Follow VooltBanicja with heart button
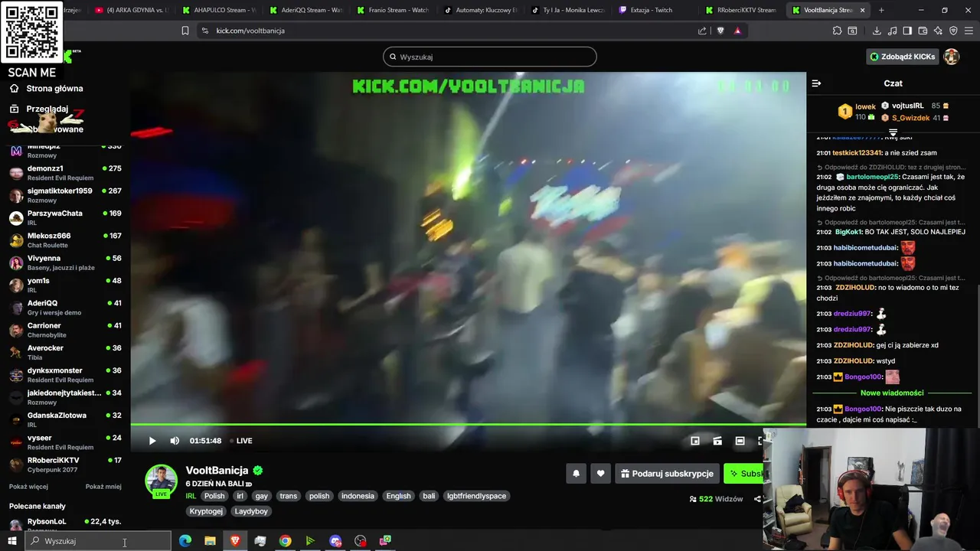This screenshot has height=551, width=980. tap(600, 474)
